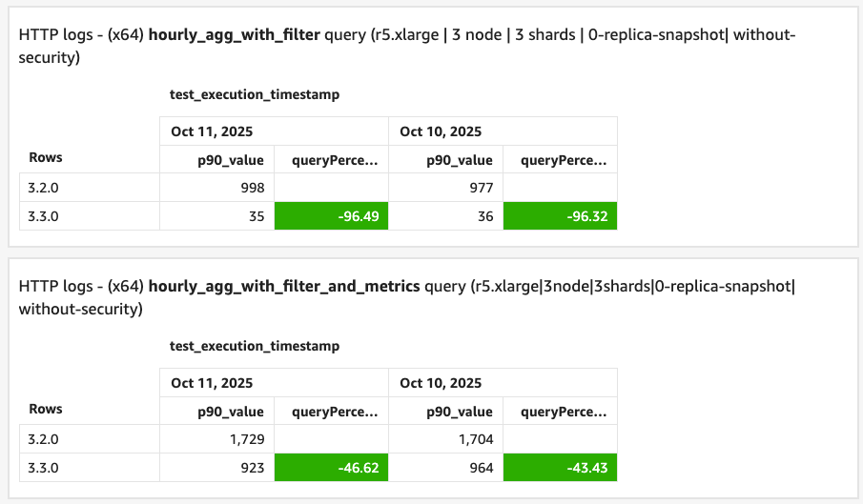The image size is (863, 504).
Task: Click the p90 value cell showing 998
Action: [x=216, y=188]
